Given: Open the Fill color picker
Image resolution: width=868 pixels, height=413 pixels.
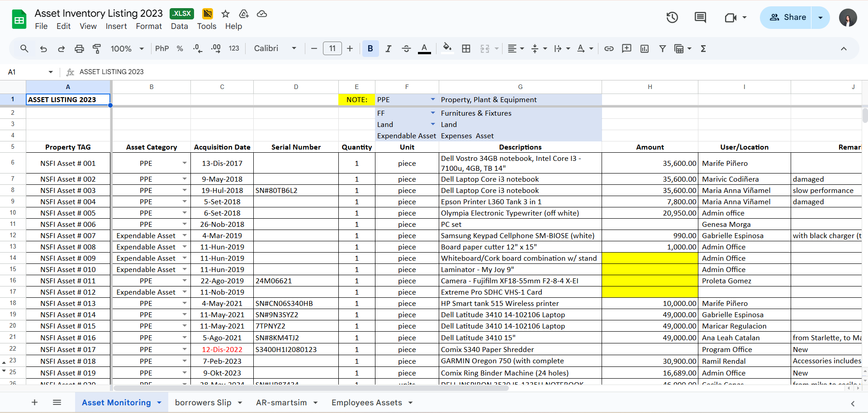Looking at the screenshot, I should click(447, 49).
